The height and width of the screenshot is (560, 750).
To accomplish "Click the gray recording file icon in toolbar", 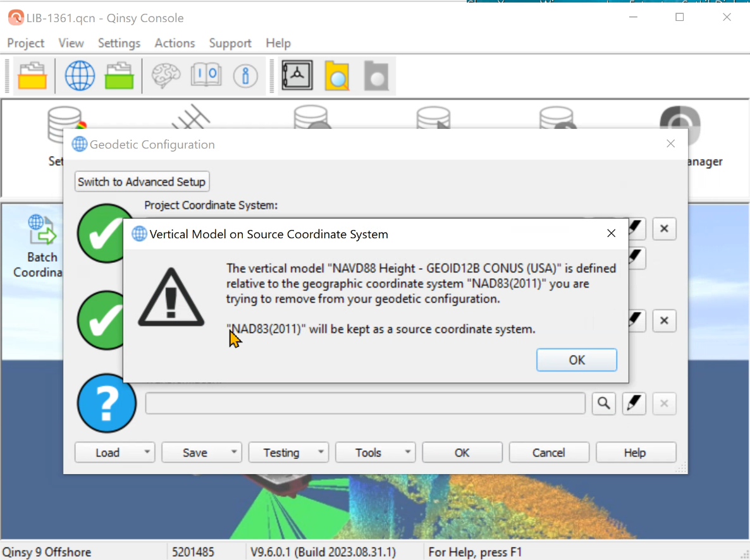I will pos(376,76).
